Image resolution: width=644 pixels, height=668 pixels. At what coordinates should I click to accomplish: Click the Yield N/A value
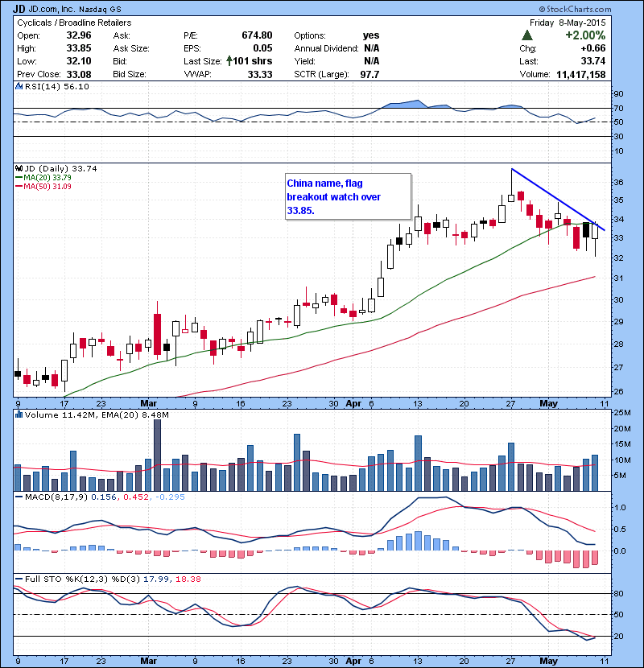[372, 61]
